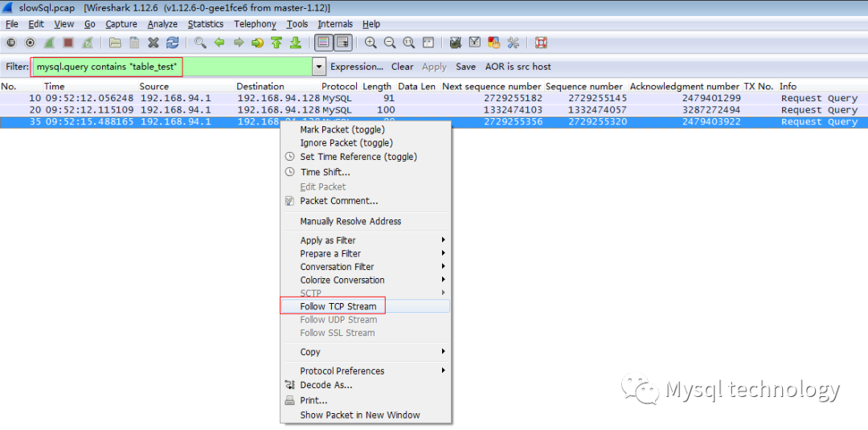This screenshot has height=430, width=868.
Task: Click the Clear filter button
Action: point(402,67)
